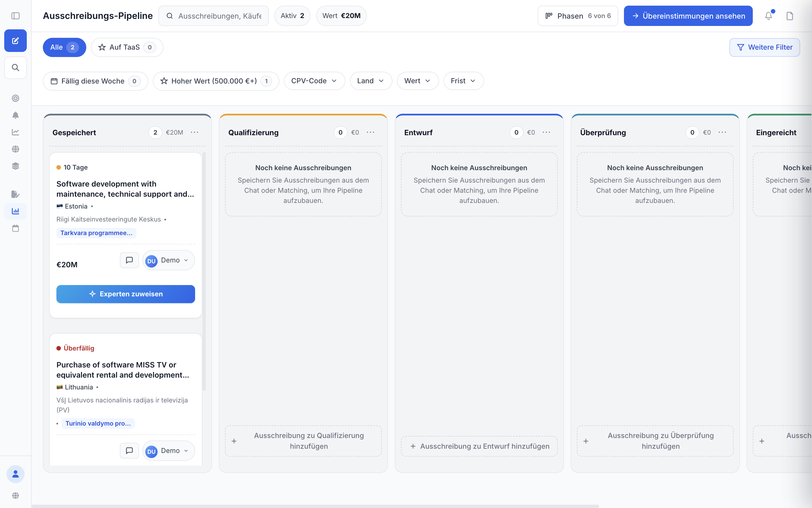812x508 pixels.
Task: Click the Gespeichert column vertical scrollbar
Action: [x=204, y=271]
